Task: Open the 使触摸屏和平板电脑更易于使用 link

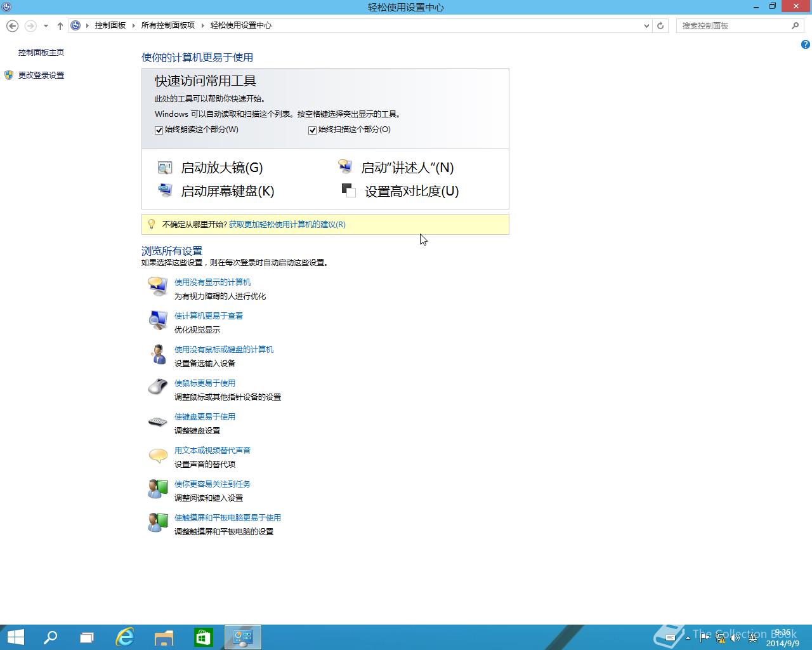Action: (228, 517)
